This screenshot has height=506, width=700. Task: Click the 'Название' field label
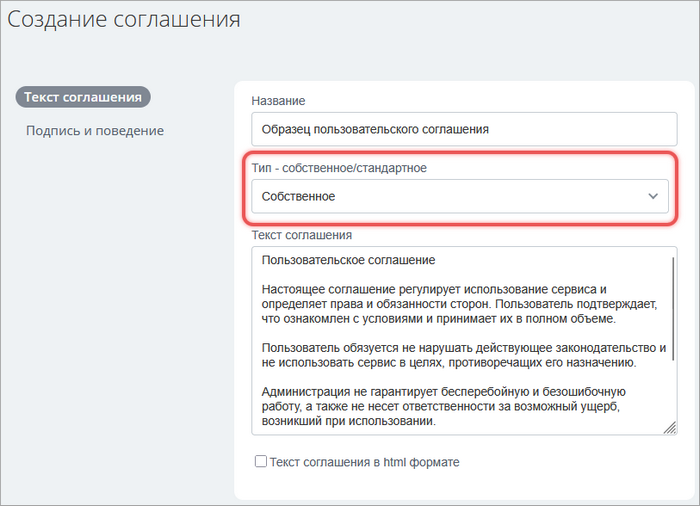point(278,101)
